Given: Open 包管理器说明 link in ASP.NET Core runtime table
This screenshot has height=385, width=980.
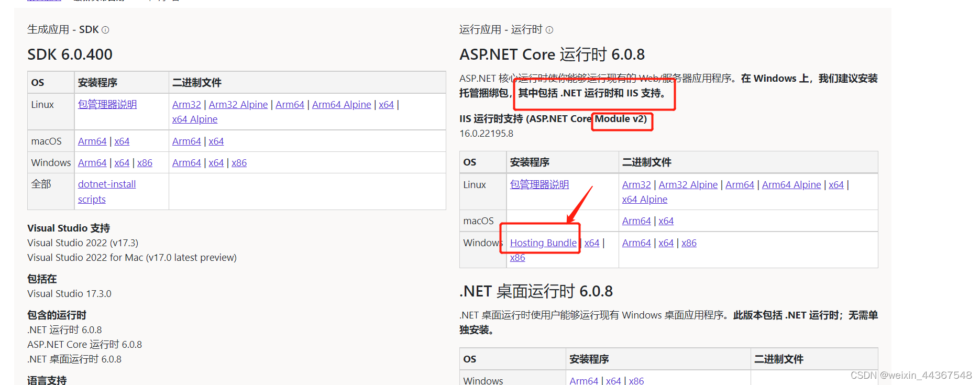Looking at the screenshot, I should pyautogui.click(x=539, y=184).
